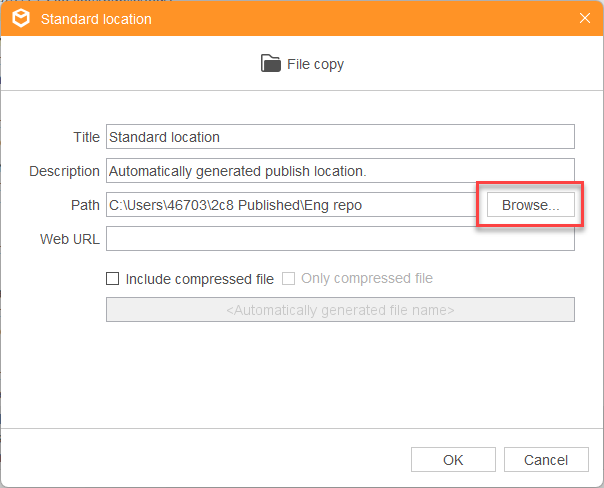Image resolution: width=604 pixels, height=488 pixels.
Task: Place cursor in the Path field
Action: click(291, 205)
